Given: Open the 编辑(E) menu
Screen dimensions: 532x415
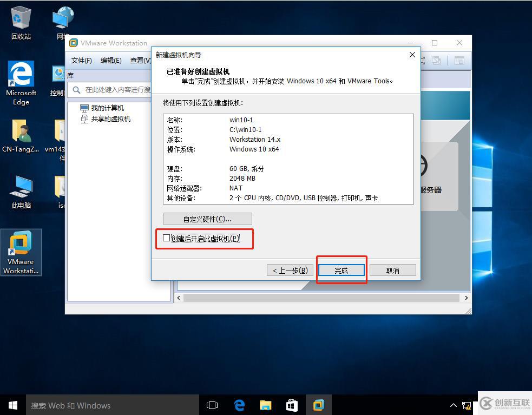Looking at the screenshot, I should pyautogui.click(x=111, y=61).
